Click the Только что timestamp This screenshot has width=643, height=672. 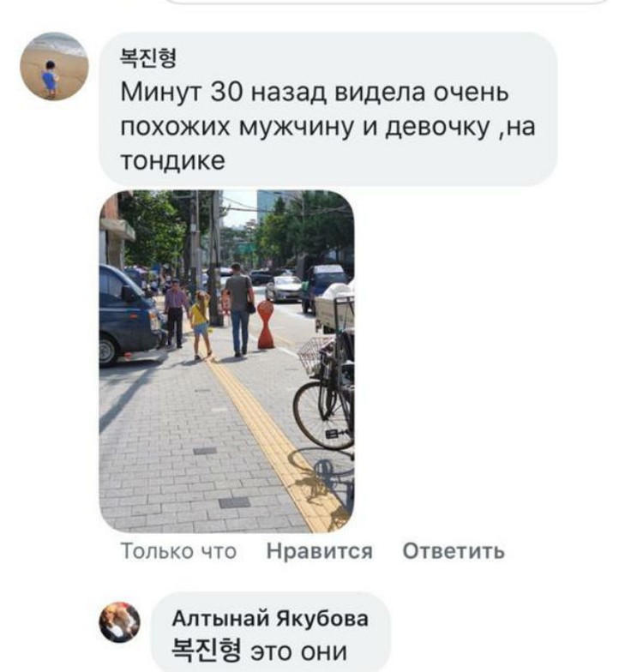178,550
